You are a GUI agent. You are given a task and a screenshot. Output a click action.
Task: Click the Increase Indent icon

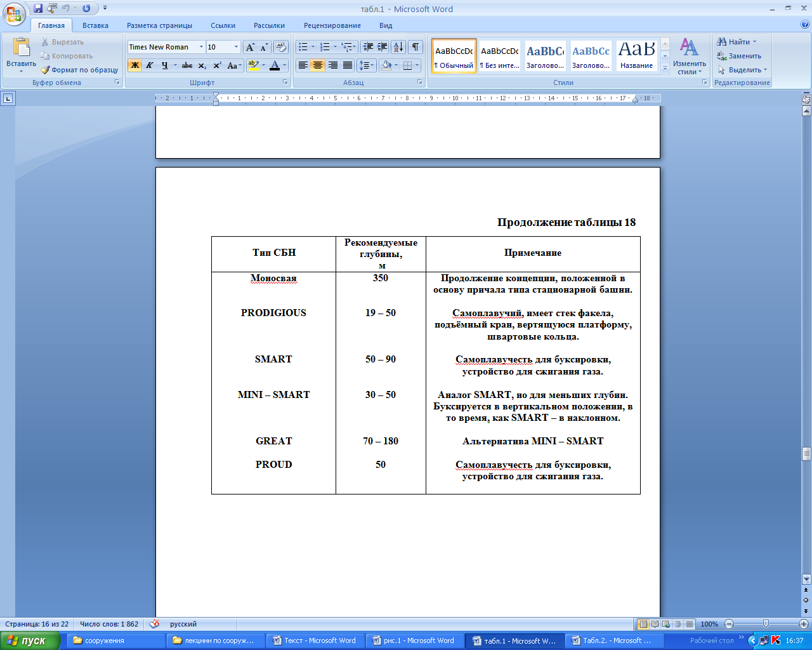pos(383,47)
